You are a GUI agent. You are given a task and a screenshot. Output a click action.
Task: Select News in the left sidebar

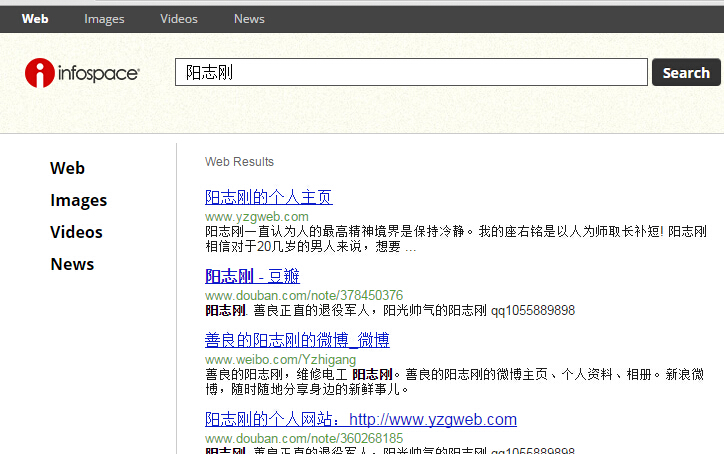pyautogui.click(x=72, y=264)
